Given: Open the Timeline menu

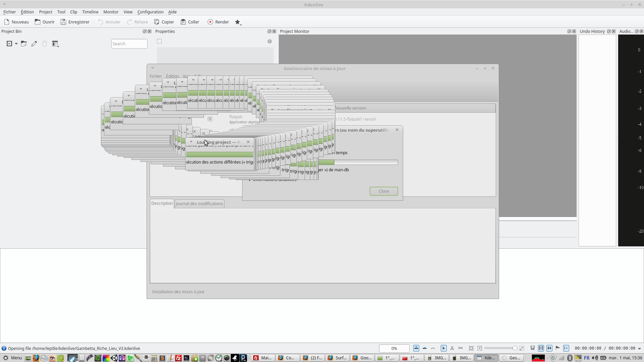Looking at the screenshot, I should [90, 12].
